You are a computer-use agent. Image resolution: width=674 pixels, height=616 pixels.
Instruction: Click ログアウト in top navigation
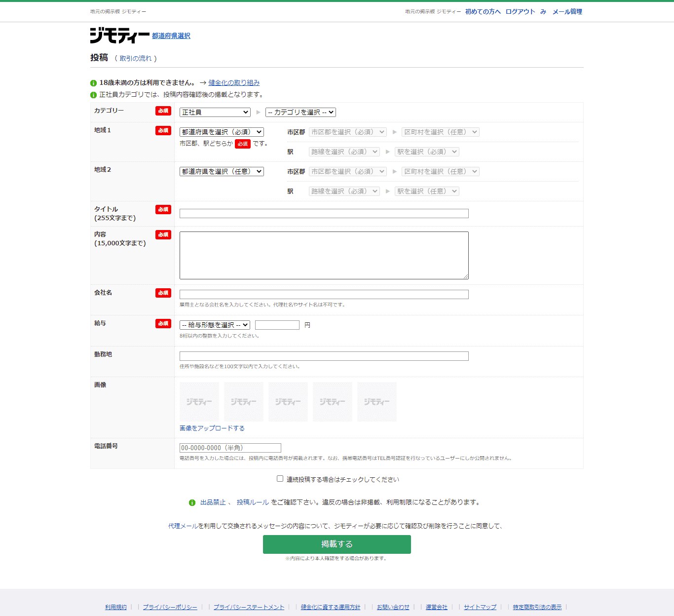pos(521,12)
